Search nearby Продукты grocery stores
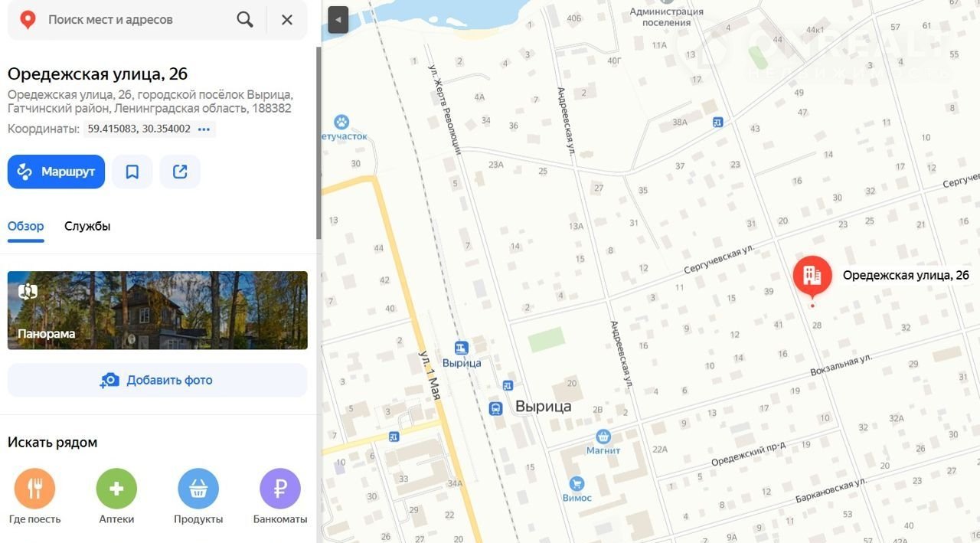The width and height of the screenshot is (980, 543). 198,489
